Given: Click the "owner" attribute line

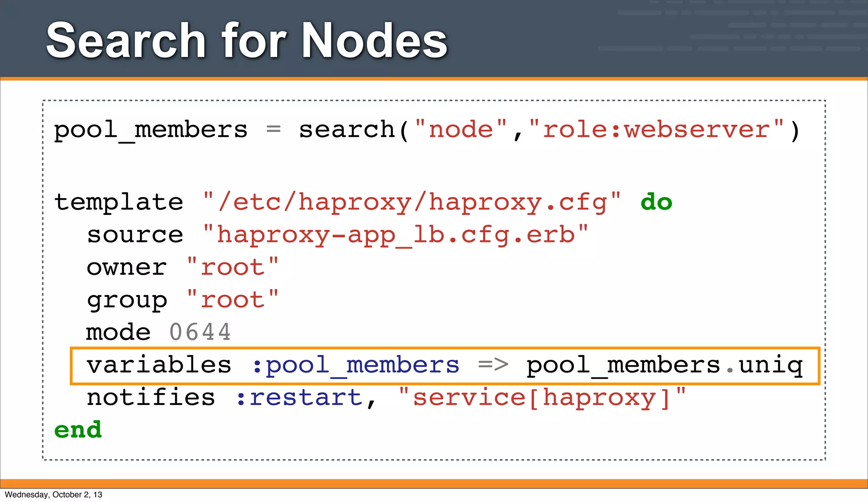Looking at the screenshot, I should tap(183, 268).
